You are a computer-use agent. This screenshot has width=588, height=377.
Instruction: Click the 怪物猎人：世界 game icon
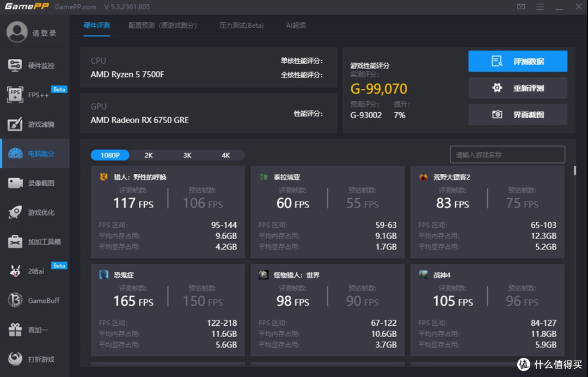click(264, 275)
